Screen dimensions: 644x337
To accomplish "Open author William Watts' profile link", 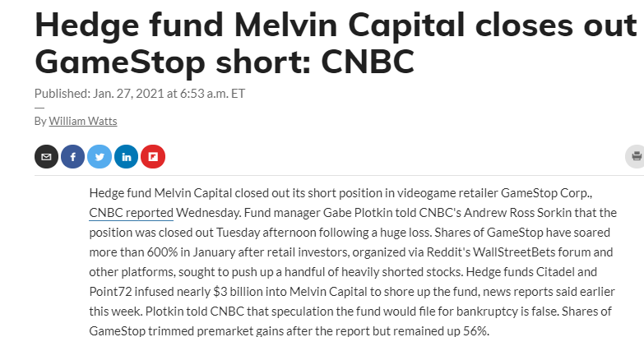I will tap(82, 121).
